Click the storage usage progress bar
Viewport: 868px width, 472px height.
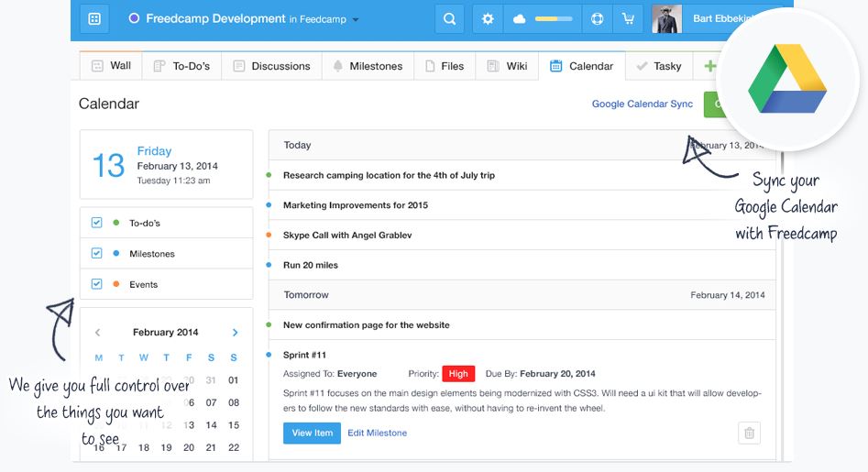[554, 19]
